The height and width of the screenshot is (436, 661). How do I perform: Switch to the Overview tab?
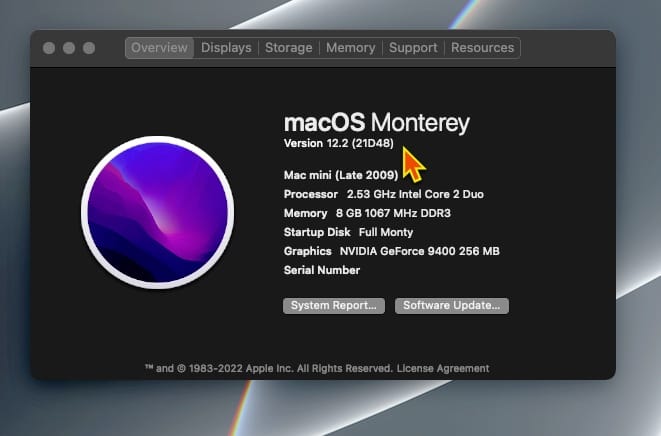point(159,48)
